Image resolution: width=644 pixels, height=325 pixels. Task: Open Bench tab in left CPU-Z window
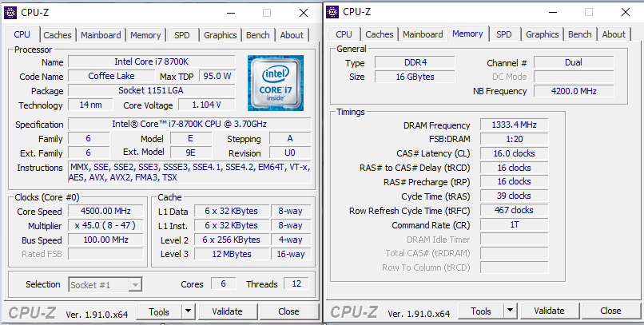tap(258, 35)
